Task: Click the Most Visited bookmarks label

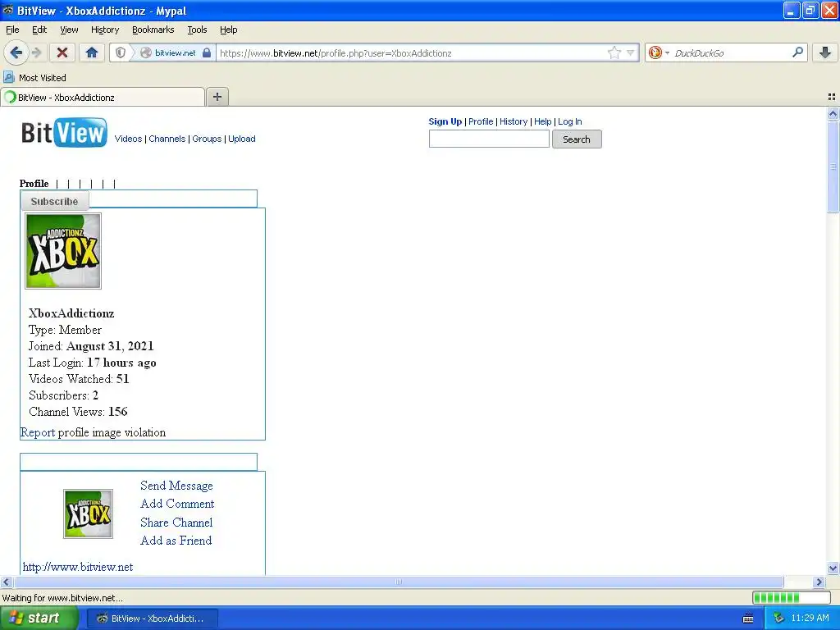Action: click(43, 78)
